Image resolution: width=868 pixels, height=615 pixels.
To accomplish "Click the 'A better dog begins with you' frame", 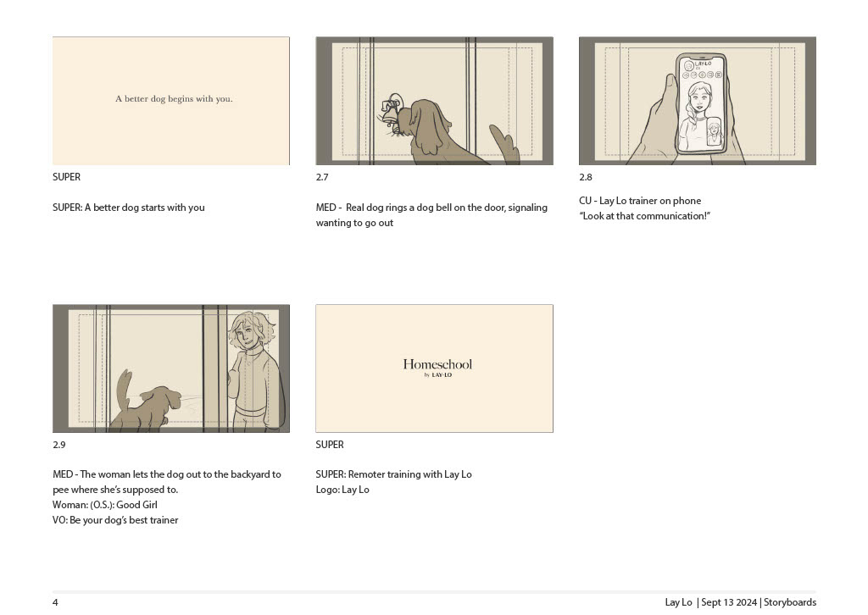I will coord(171,101).
